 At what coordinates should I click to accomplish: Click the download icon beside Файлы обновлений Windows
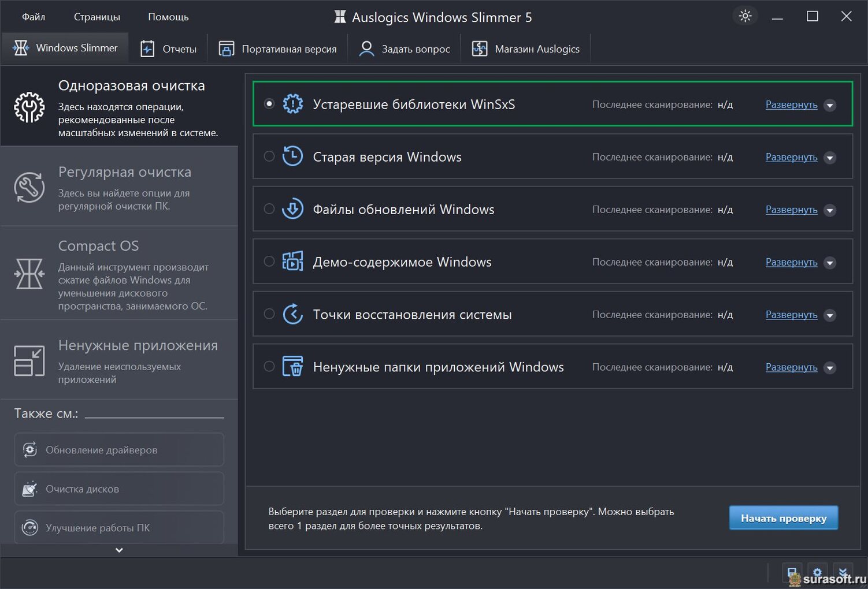click(293, 209)
